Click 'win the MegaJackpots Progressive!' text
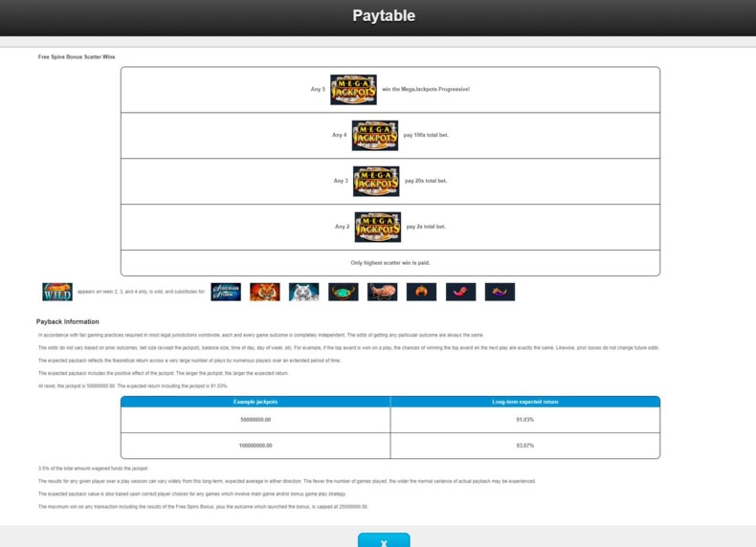The height and width of the screenshot is (547, 756). coord(426,89)
